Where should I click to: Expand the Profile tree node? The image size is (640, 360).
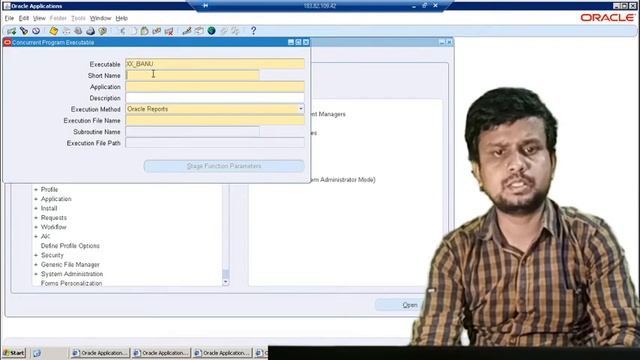pos(36,189)
